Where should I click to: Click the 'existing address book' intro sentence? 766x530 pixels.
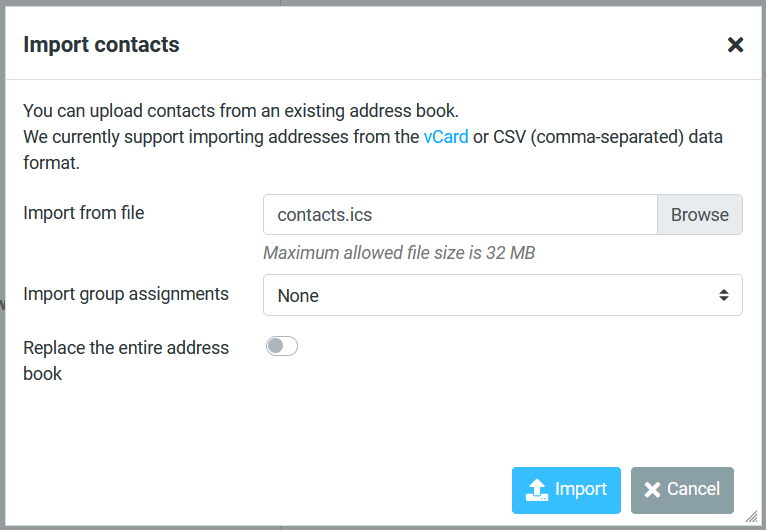pyautogui.click(x=241, y=111)
